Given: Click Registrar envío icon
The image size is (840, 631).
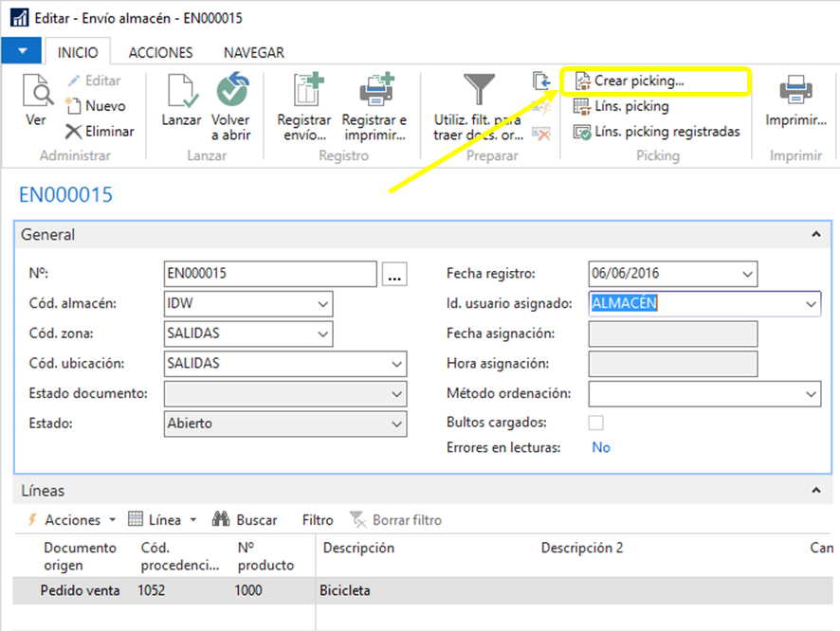Looking at the screenshot, I should (x=307, y=89).
